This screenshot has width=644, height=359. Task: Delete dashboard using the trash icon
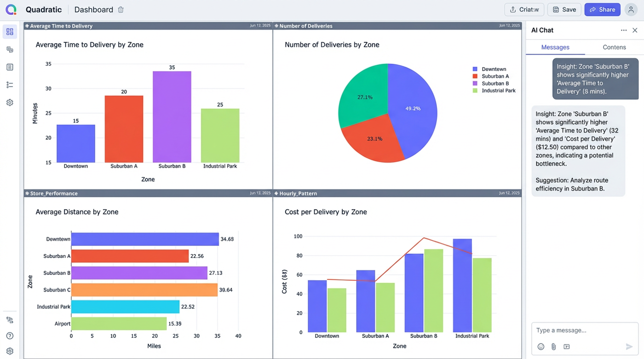tap(121, 9)
